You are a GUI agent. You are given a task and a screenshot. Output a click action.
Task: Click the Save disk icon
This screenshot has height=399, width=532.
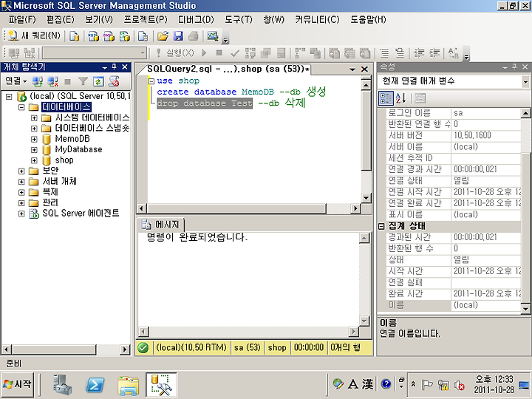pyautogui.click(x=178, y=35)
